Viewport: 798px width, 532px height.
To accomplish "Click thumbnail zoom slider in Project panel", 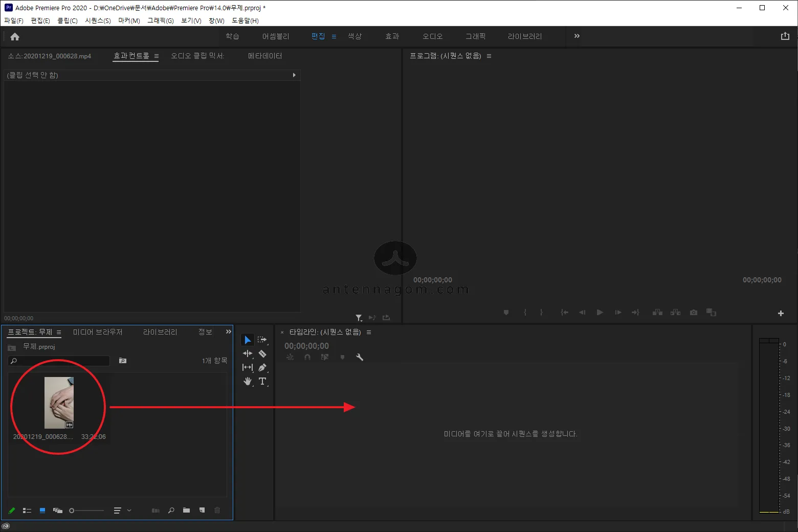I will point(86,511).
